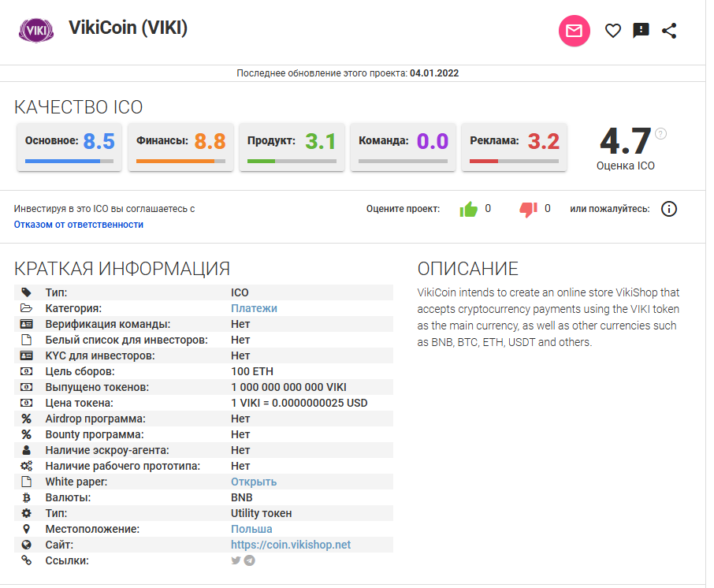The height and width of the screenshot is (588, 714).
Task: Open the Twitter link icon
Action: 236,560
